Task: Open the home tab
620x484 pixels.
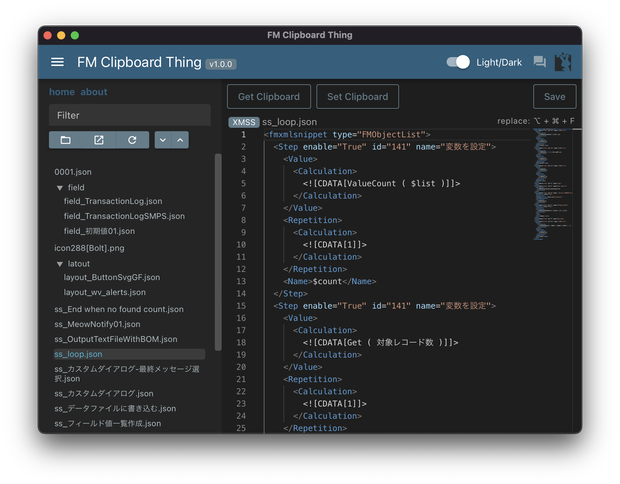Action: click(x=62, y=92)
